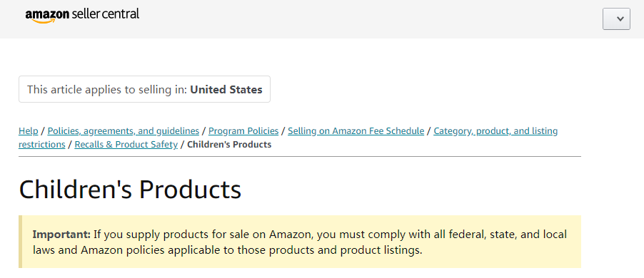This screenshot has height=278, width=644.
Task: Open Selling on Amazon Fee Schedule link
Action: [356, 130]
